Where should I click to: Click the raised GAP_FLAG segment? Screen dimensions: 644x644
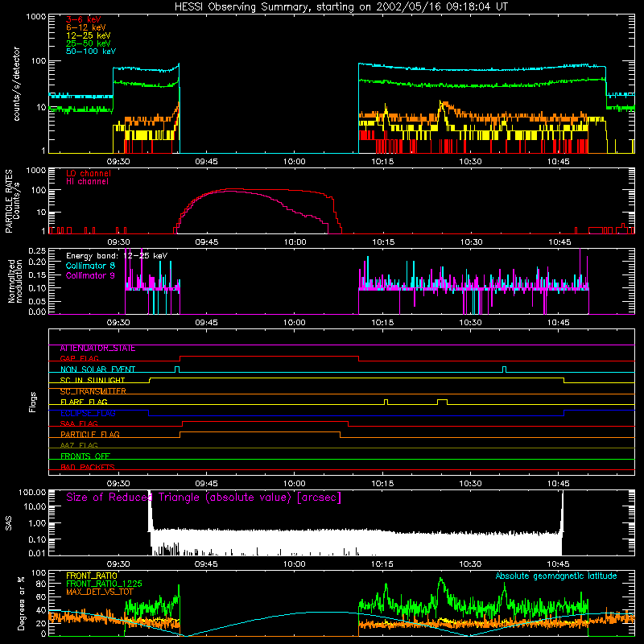point(269,356)
